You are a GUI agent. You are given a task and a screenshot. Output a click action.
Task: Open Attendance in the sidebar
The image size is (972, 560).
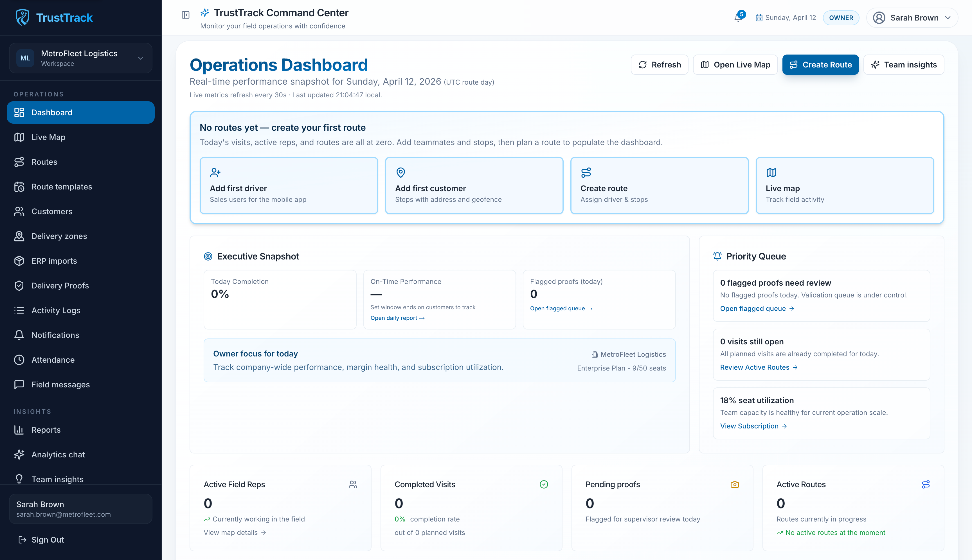point(80,360)
